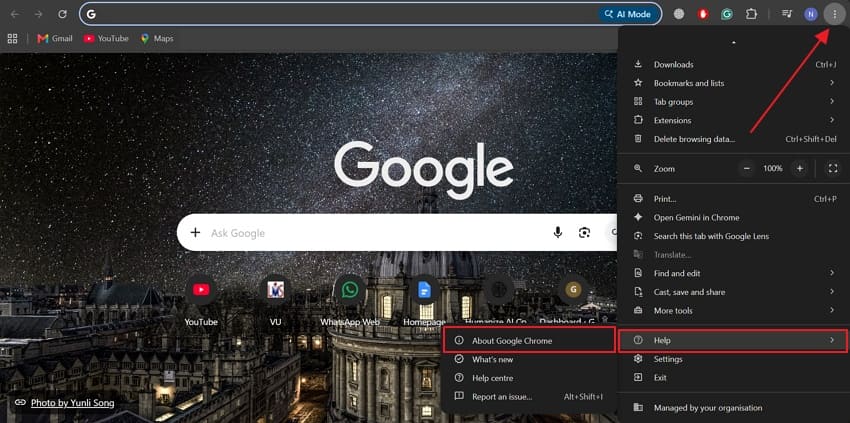Select About Google Chrome in Help submenu

pos(529,341)
